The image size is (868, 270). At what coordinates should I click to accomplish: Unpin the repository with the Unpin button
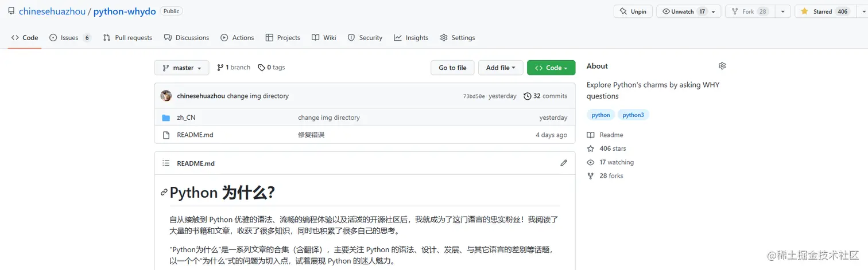[x=632, y=11]
